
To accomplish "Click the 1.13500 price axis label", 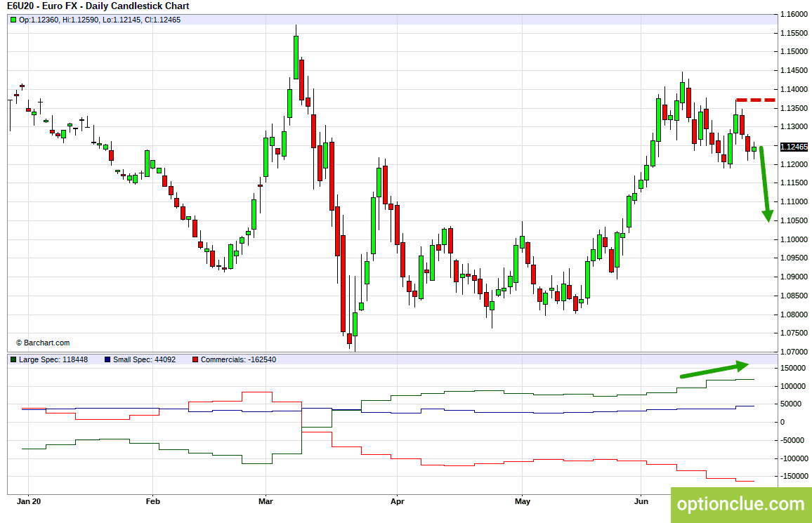I will tap(794, 108).
